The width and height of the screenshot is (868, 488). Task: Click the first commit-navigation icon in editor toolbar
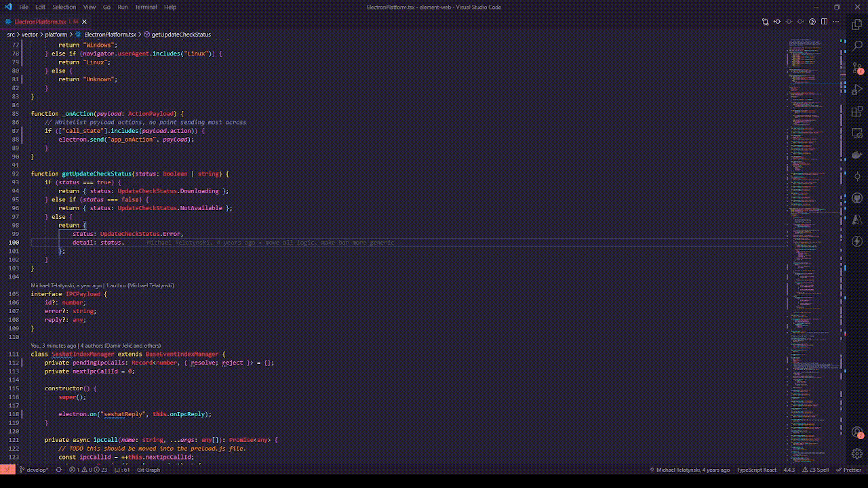pyautogui.click(x=777, y=22)
